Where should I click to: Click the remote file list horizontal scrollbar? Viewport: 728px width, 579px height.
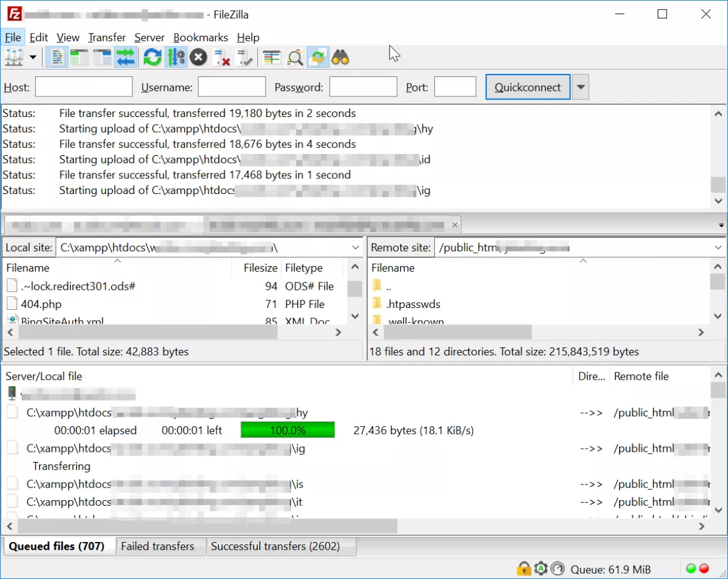click(x=458, y=332)
